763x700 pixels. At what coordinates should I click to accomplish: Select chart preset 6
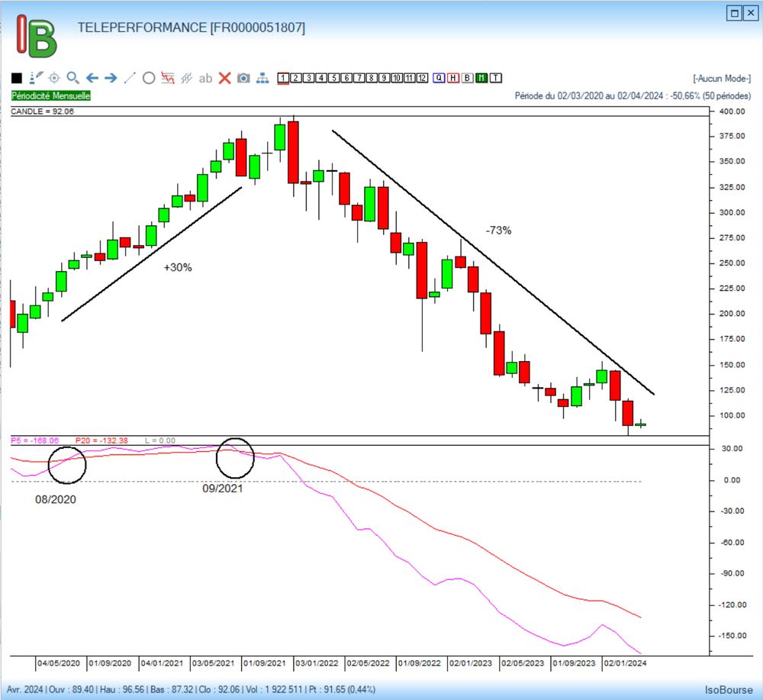tap(346, 78)
